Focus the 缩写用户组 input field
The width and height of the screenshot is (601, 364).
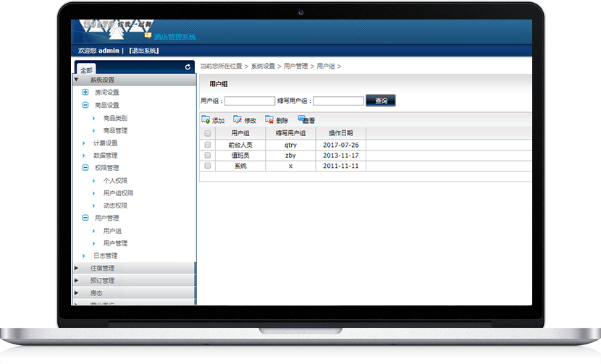[x=338, y=101]
